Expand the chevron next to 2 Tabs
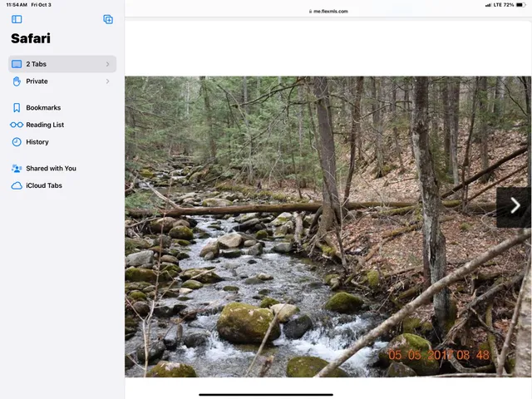The height and width of the screenshot is (399, 532). [107, 64]
